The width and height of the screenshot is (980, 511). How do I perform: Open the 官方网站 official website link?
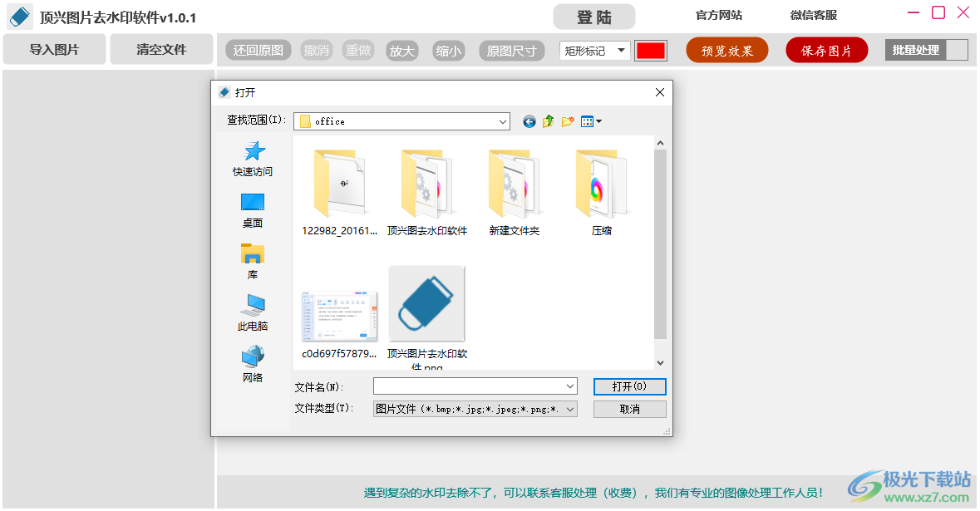pos(719,15)
